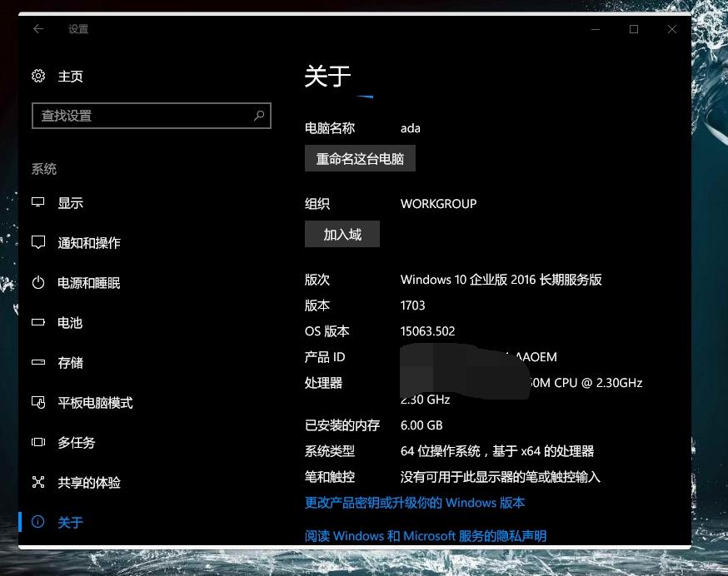Open 更改产品密钥或升级你的 Windows 版本 link

click(x=415, y=503)
